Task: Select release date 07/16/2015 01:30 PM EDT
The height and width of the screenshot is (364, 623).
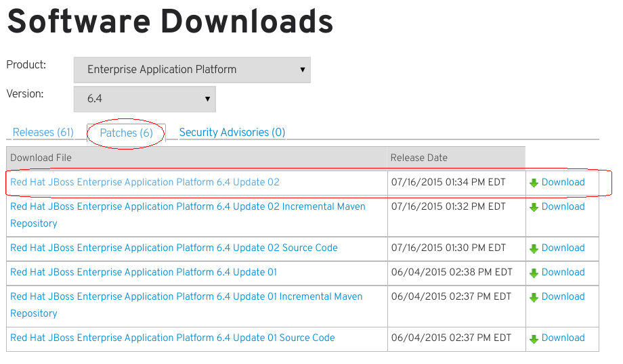Action: click(x=448, y=248)
